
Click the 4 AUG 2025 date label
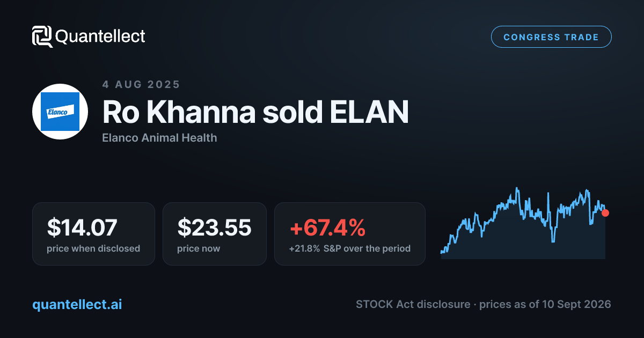click(141, 84)
